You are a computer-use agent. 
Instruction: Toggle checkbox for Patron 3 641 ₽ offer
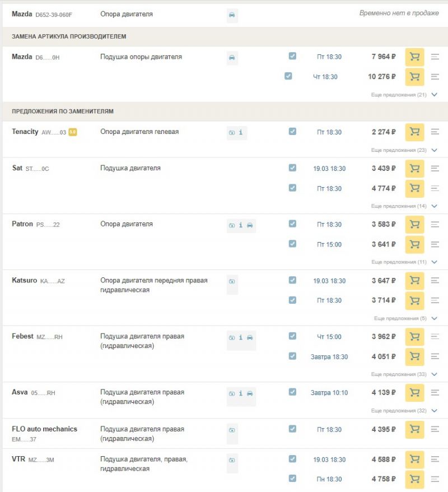(x=292, y=244)
